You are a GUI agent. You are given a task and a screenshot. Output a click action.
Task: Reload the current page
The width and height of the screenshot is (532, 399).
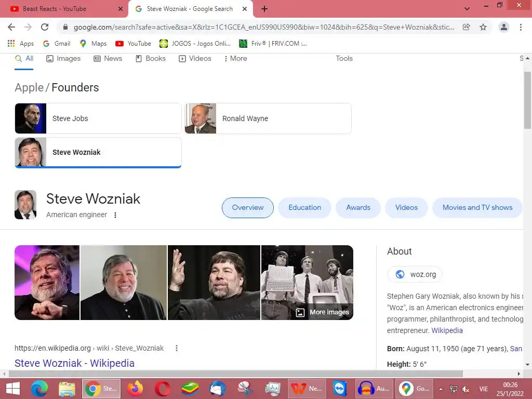45,27
